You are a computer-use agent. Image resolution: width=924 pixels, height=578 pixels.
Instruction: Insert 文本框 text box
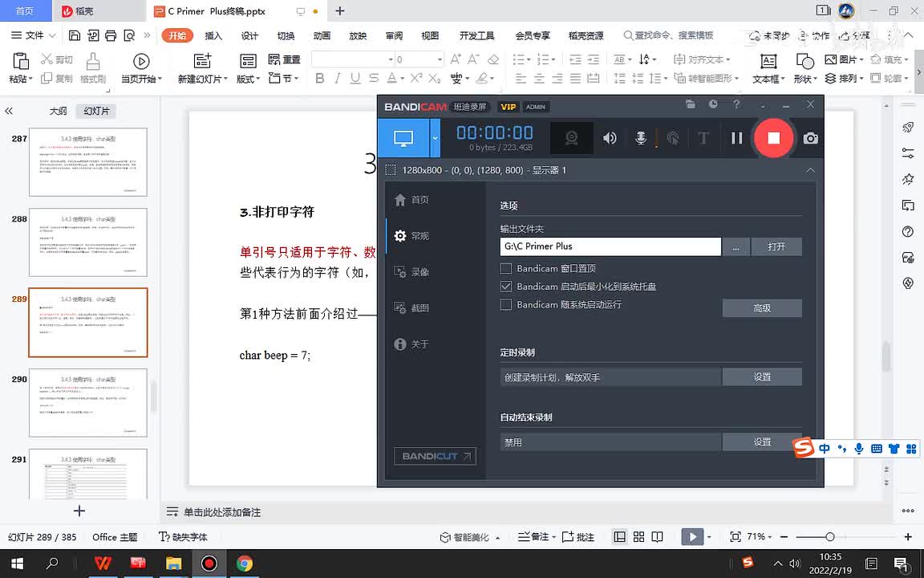pos(768,68)
